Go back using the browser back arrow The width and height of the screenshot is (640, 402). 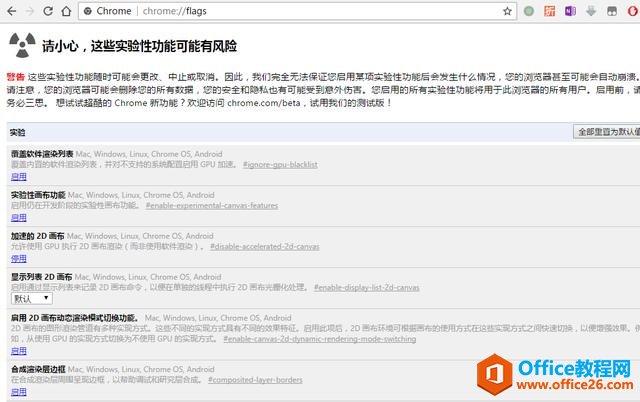tap(12, 11)
